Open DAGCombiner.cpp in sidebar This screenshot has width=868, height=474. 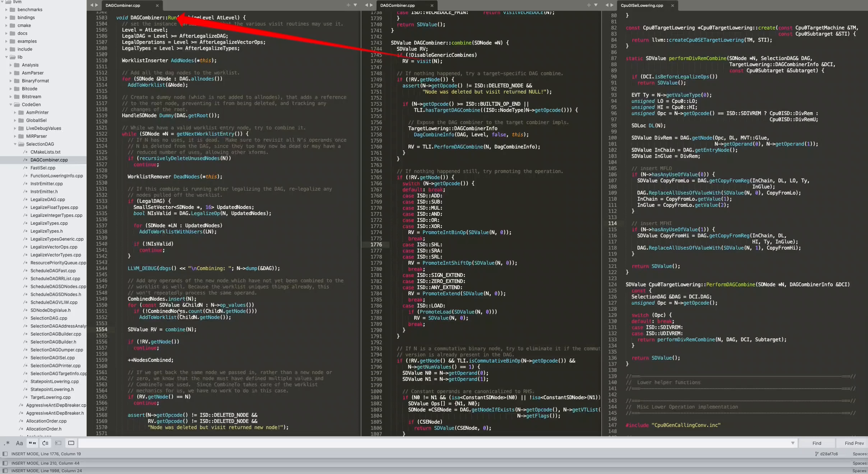click(49, 160)
